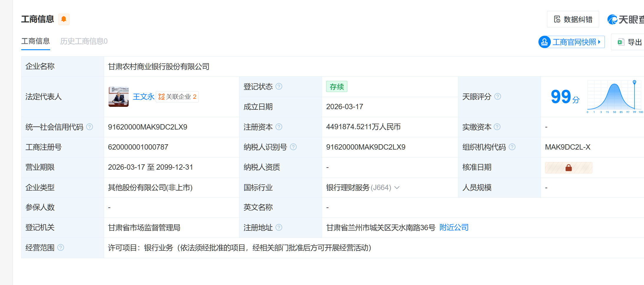Click the 天眼查 logo

(x=625, y=19)
